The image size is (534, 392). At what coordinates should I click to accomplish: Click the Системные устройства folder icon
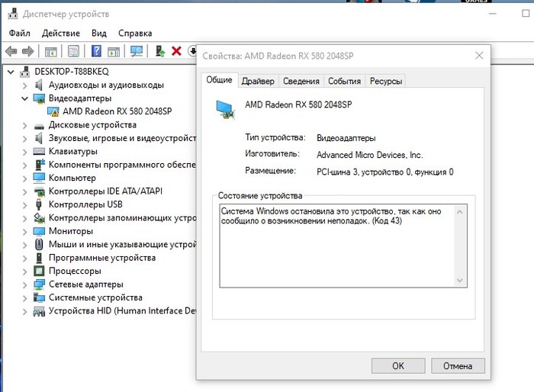(39, 297)
